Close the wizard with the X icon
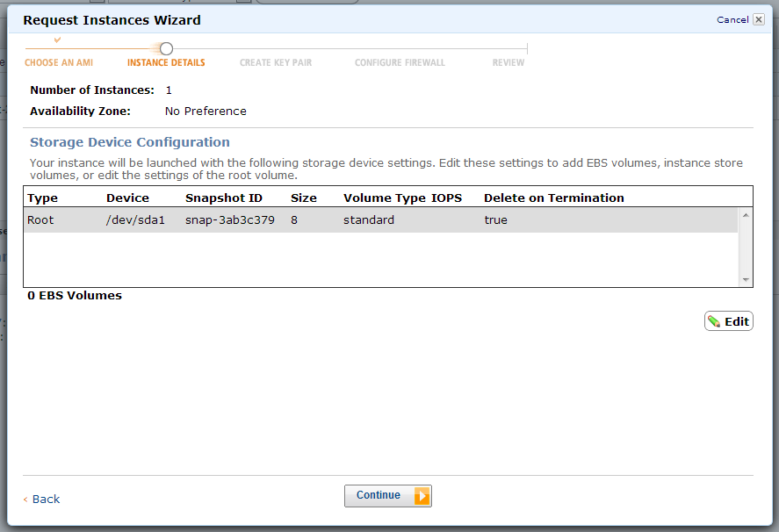The height and width of the screenshot is (532, 779). pos(759,19)
